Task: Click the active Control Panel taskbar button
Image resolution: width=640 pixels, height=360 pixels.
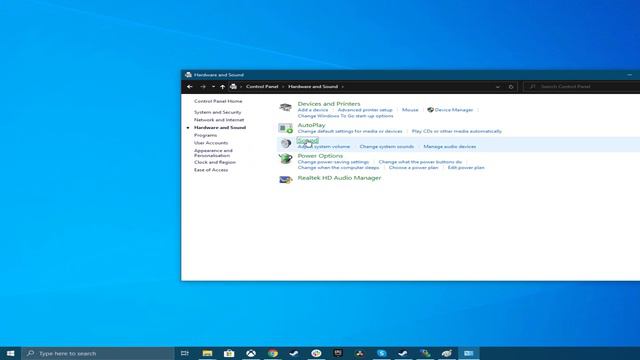Action: point(469,353)
